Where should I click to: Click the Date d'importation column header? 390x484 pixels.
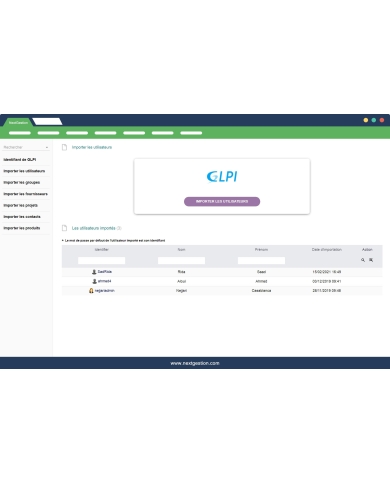click(327, 250)
